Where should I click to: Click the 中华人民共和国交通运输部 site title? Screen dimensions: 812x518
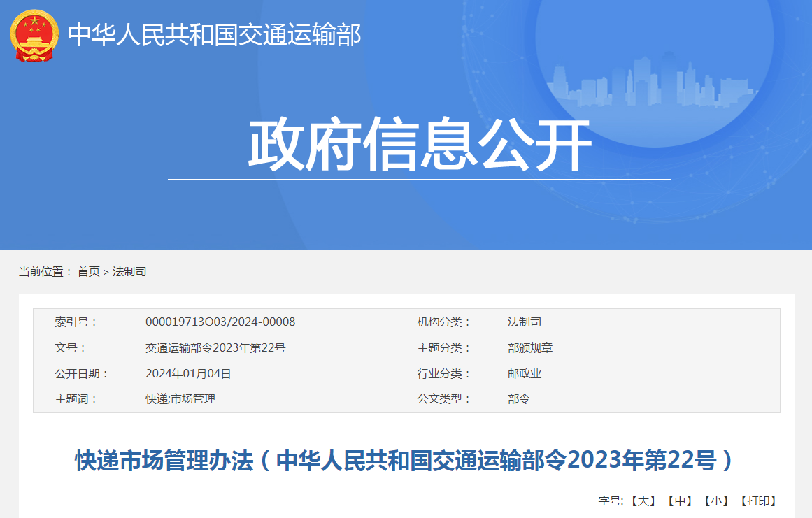coord(215,35)
